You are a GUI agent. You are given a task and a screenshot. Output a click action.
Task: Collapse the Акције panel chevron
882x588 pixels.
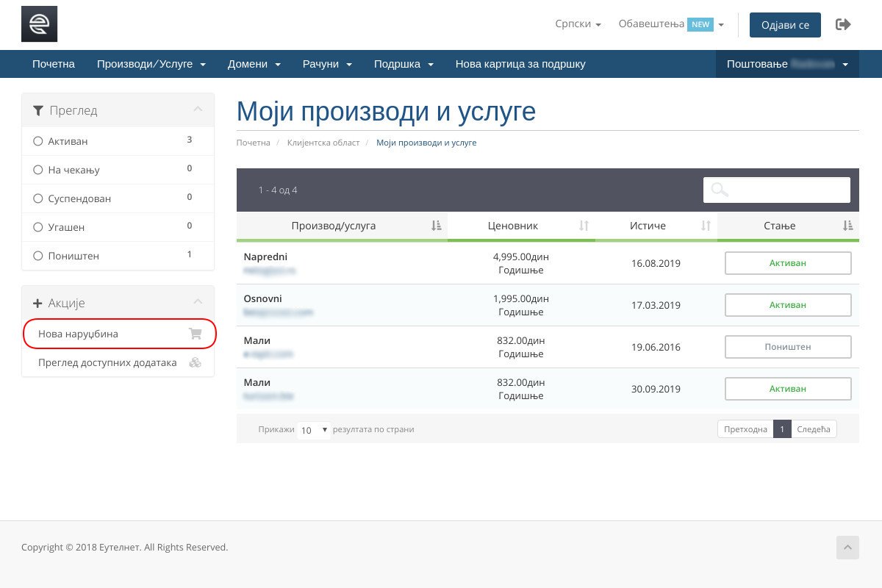[x=198, y=302]
